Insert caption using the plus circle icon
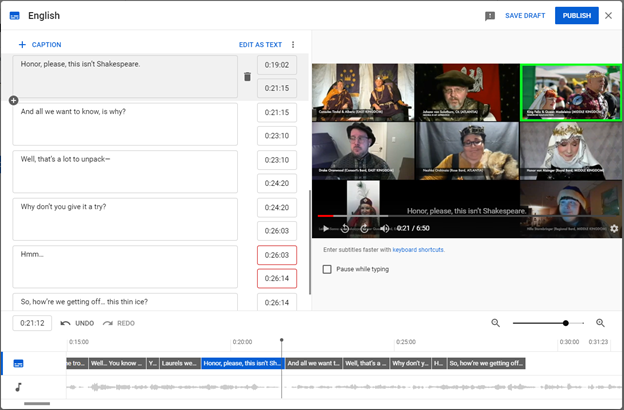Screen dimensions: 624x410 click(13, 100)
